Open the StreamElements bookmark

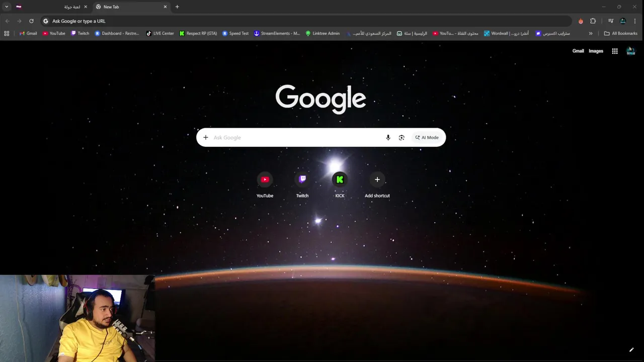[277, 34]
